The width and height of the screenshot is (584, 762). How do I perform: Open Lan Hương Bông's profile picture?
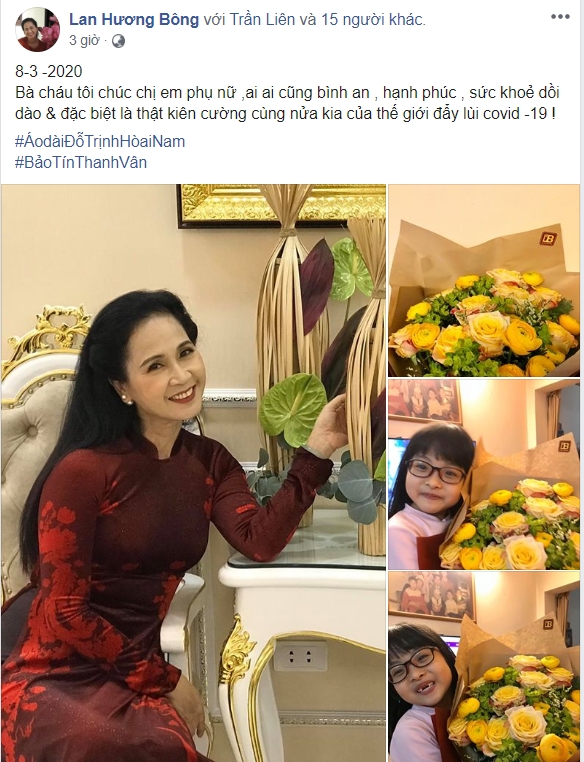37,30
